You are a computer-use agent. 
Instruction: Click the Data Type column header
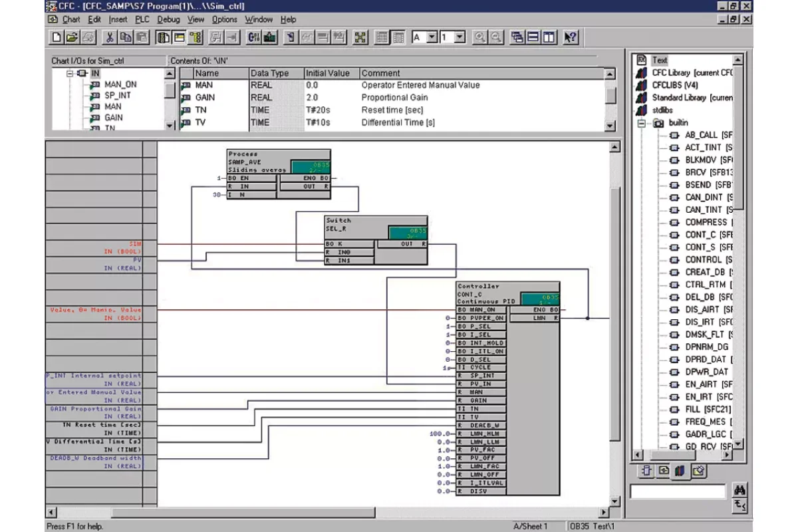276,73
